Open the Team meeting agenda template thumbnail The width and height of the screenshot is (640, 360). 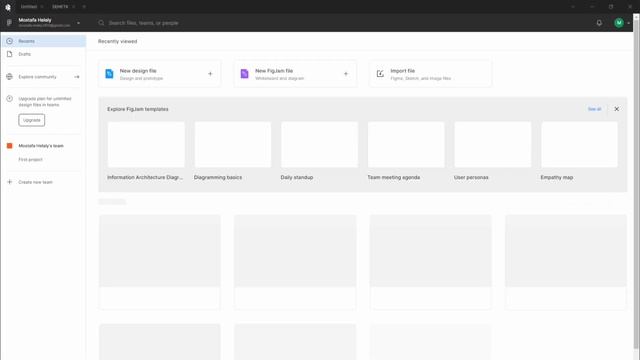tap(406, 144)
